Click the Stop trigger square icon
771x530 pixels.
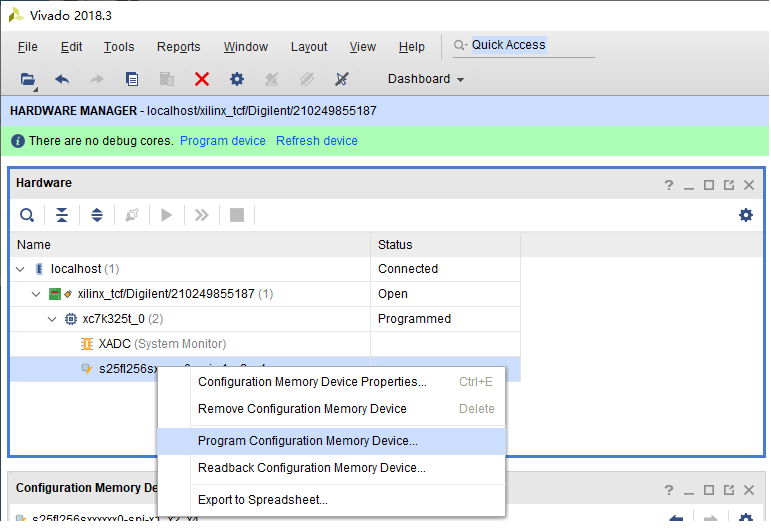click(237, 215)
